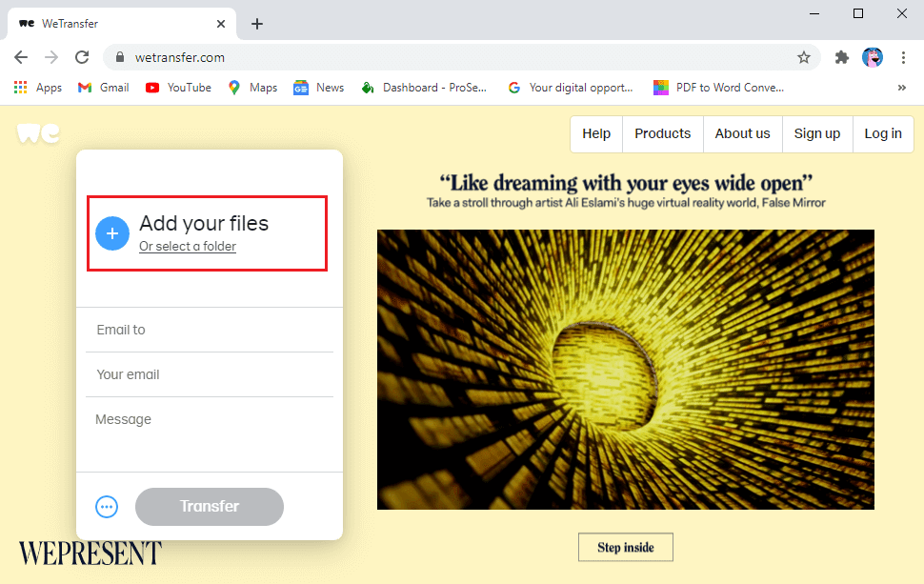Image resolution: width=924 pixels, height=584 pixels.
Task: Click 'Or select a folder' link
Action: click(188, 247)
